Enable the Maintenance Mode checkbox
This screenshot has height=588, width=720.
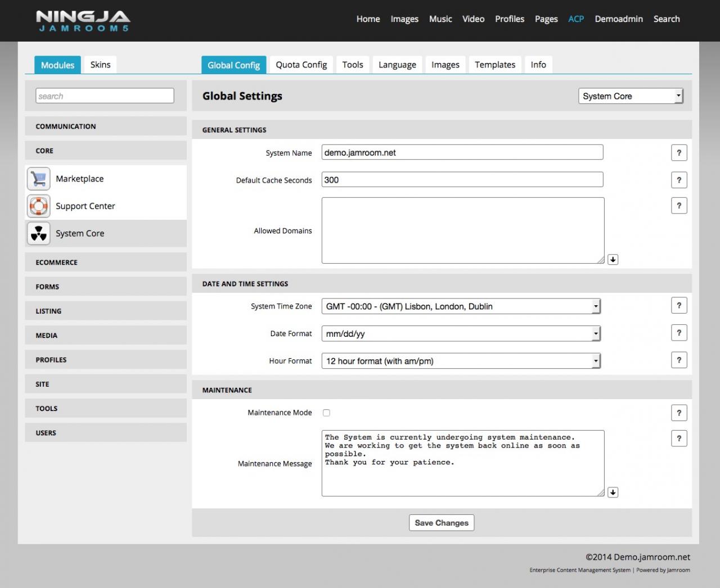326,413
